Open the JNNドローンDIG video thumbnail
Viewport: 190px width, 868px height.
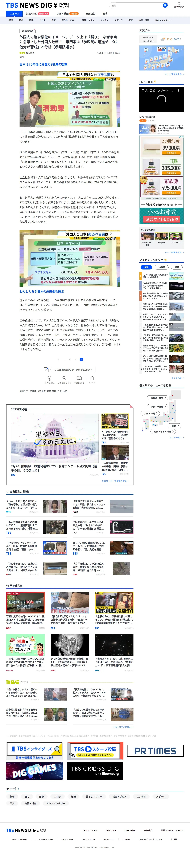[147, 236]
